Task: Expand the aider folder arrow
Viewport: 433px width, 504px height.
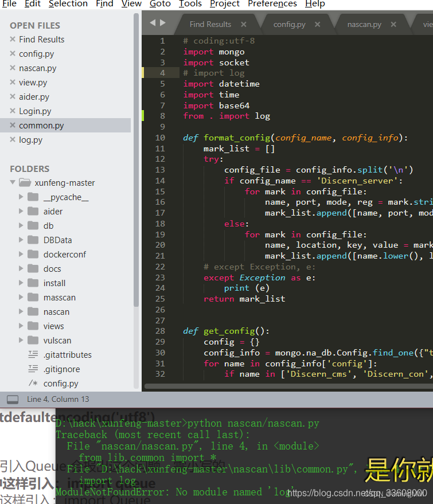Action: tap(21, 211)
